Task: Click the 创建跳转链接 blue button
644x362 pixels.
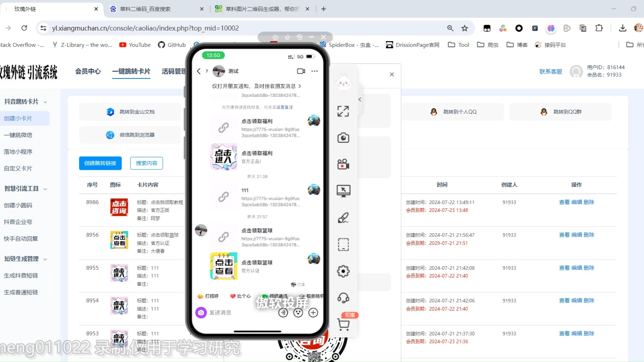Action: 100,163
